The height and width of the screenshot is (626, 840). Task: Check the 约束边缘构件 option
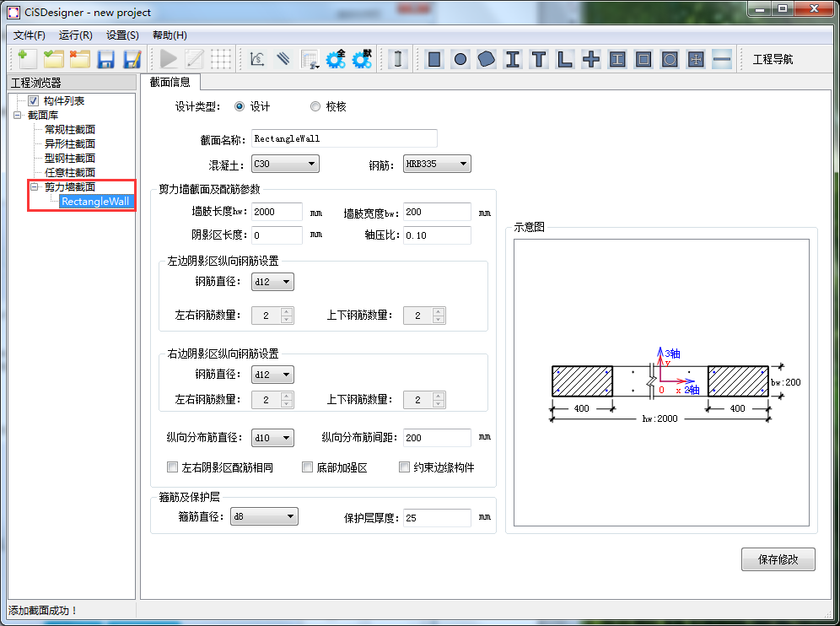click(404, 467)
